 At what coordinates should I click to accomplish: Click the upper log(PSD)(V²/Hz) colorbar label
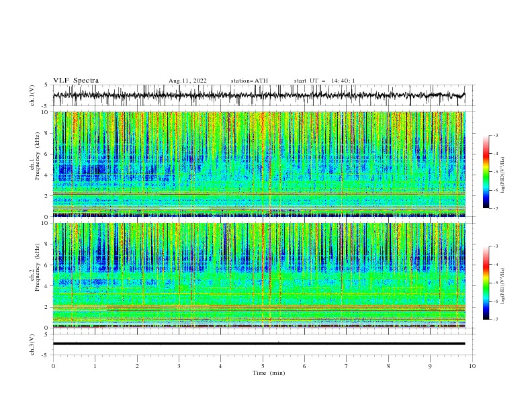[x=503, y=175]
